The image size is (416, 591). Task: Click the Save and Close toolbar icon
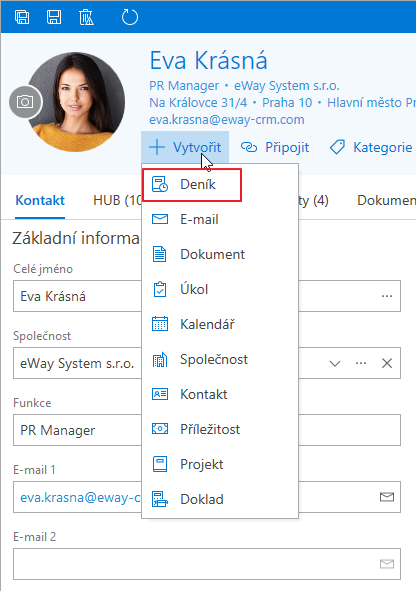(22, 17)
